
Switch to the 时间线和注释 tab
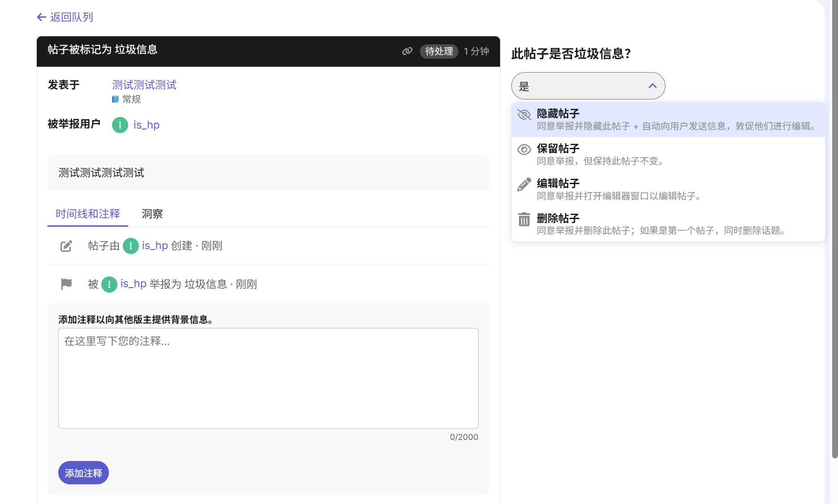click(88, 214)
